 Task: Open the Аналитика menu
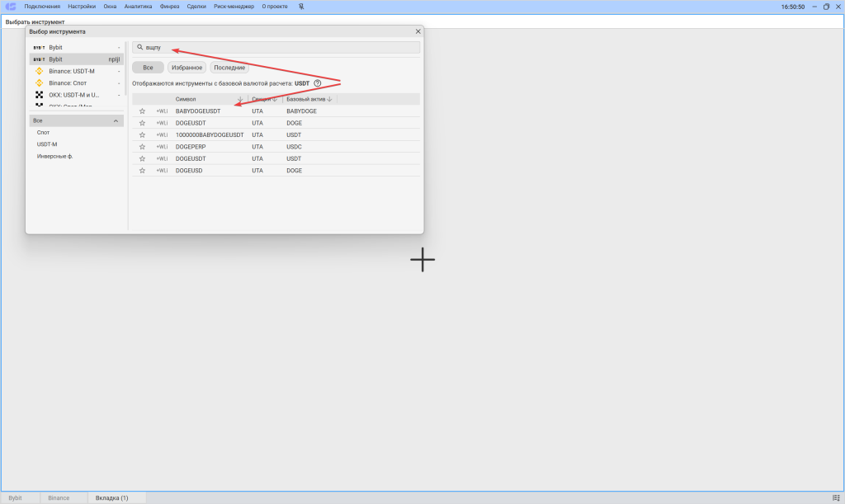138,7
